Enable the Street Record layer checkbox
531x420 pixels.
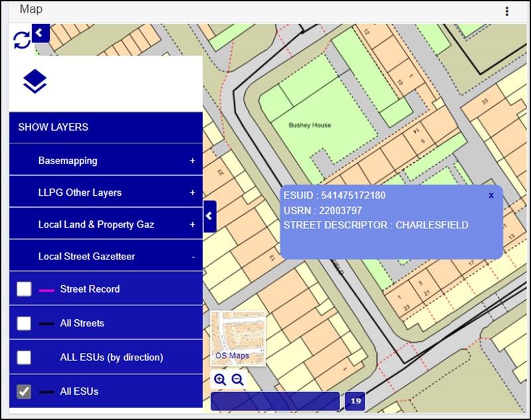pos(24,289)
